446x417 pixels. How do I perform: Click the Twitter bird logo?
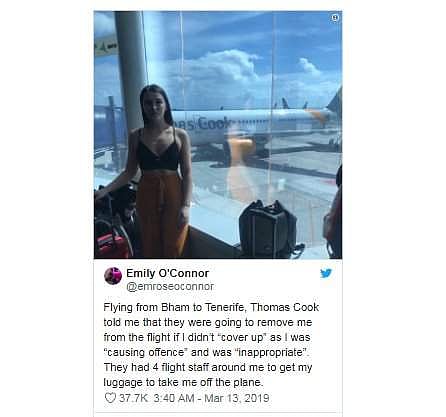(326, 273)
